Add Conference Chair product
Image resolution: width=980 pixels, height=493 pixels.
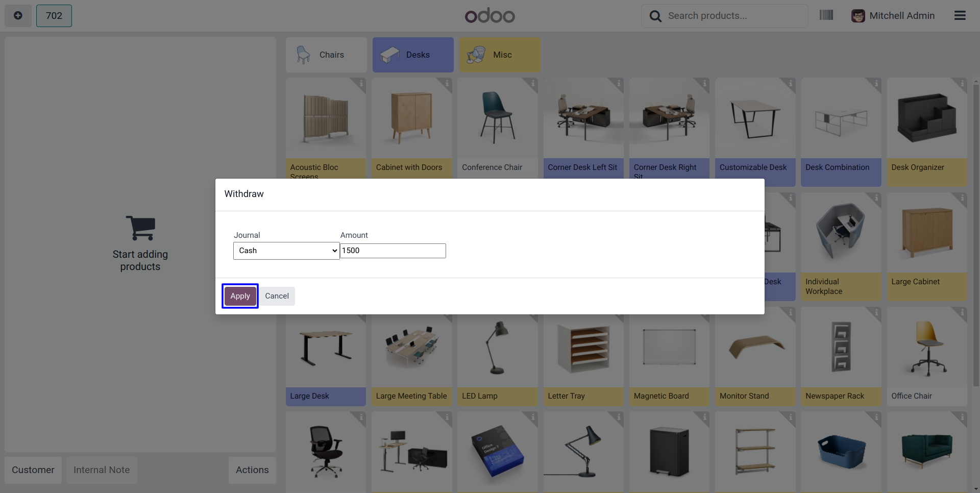point(498,128)
